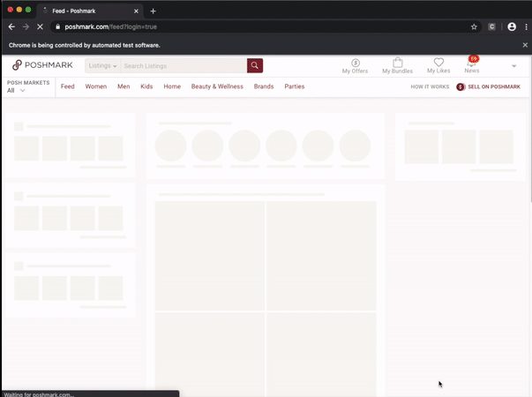This screenshot has height=397, width=532.
Task: Expand Posh Markets All dropdown
Action: click(17, 90)
